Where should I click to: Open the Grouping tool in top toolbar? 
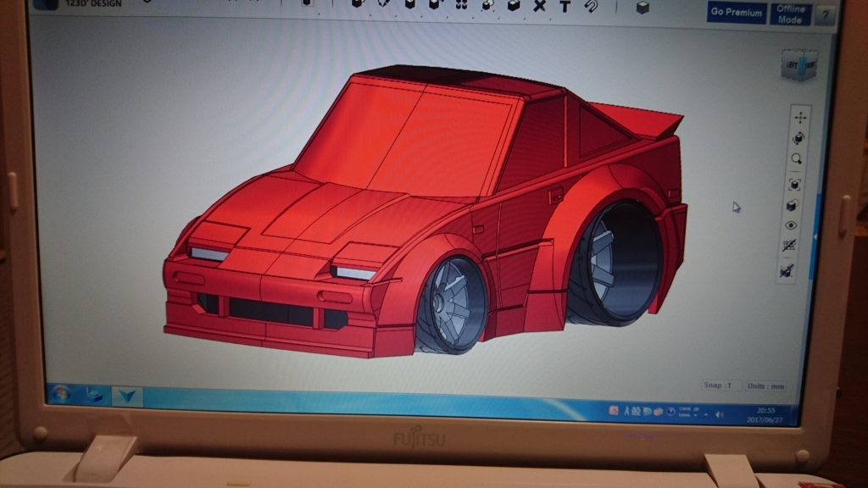(487, 6)
